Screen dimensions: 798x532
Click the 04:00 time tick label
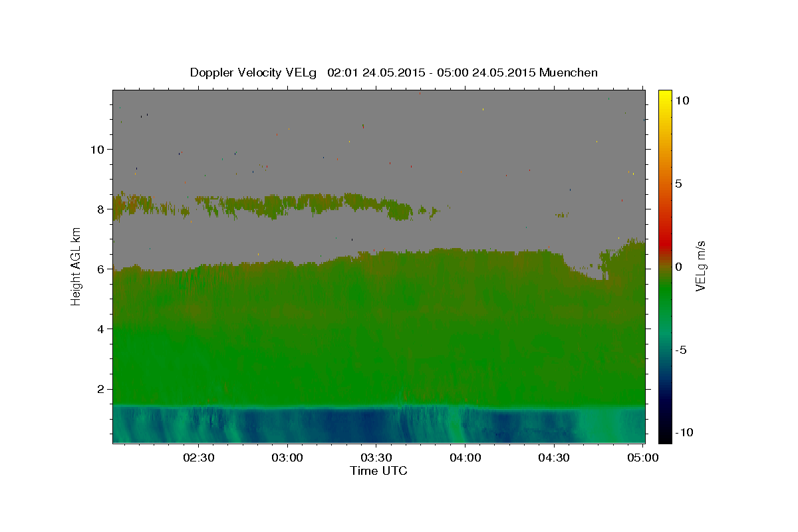pos(465,458)
